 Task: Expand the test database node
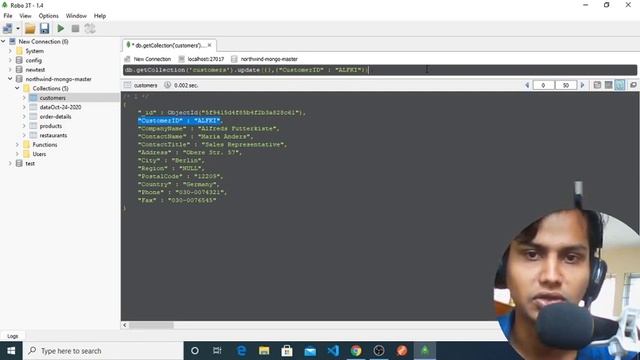click(x=10, y=163)
